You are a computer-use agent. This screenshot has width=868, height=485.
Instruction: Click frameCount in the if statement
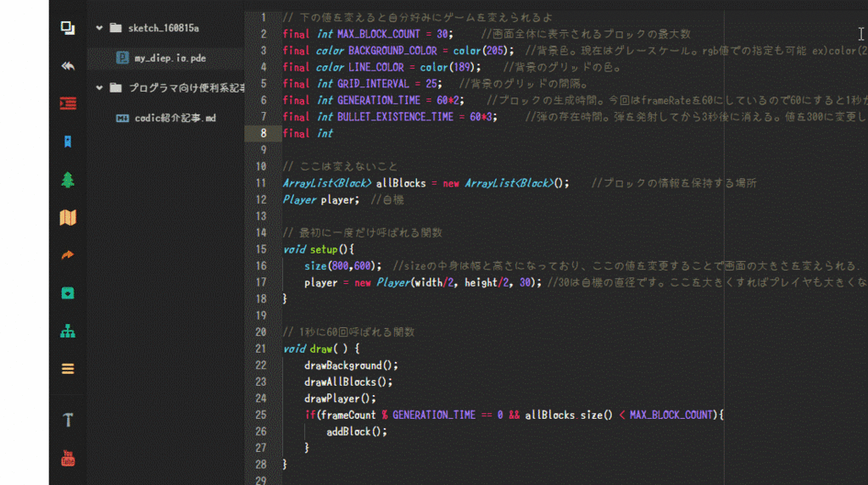[x=348, y=415]
